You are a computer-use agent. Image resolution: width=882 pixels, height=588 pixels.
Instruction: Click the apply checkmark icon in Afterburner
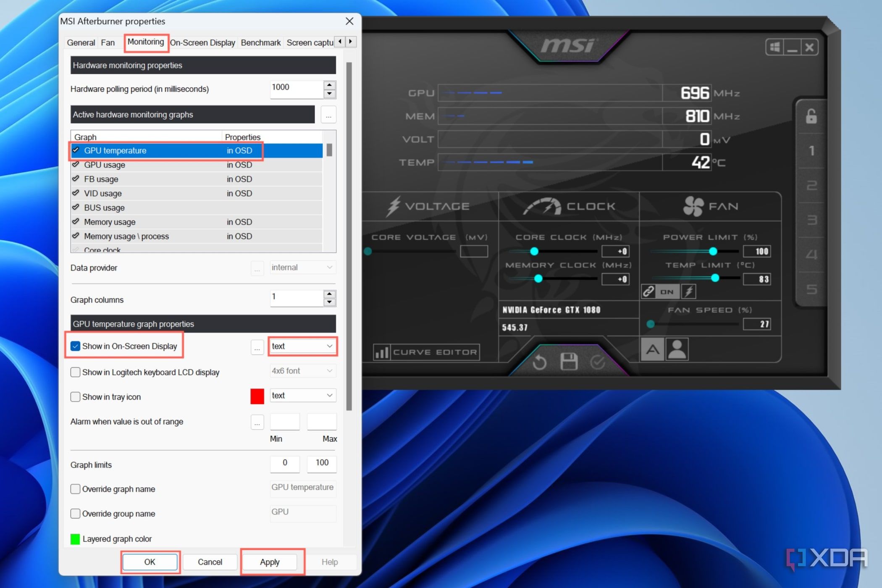coord(598,362)
